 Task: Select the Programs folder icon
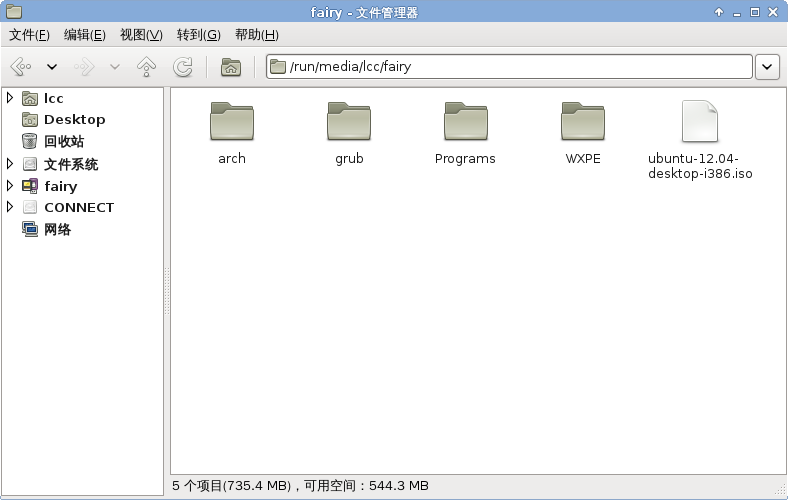466,121
